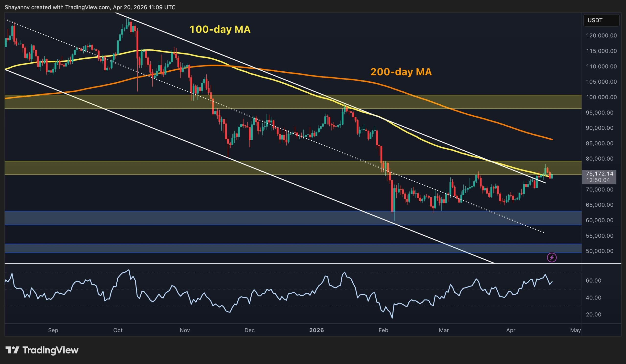This screenshot has width=626, height=364.
Task: Click the lightning bolt instant trading icon
Action: [552, 257]
